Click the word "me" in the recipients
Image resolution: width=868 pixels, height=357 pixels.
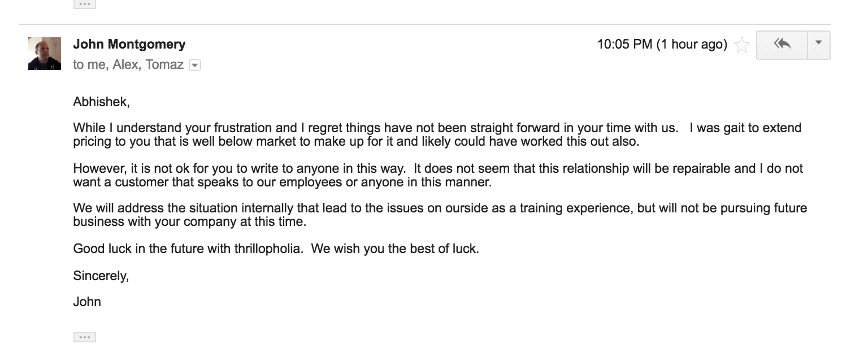point(96,65)
